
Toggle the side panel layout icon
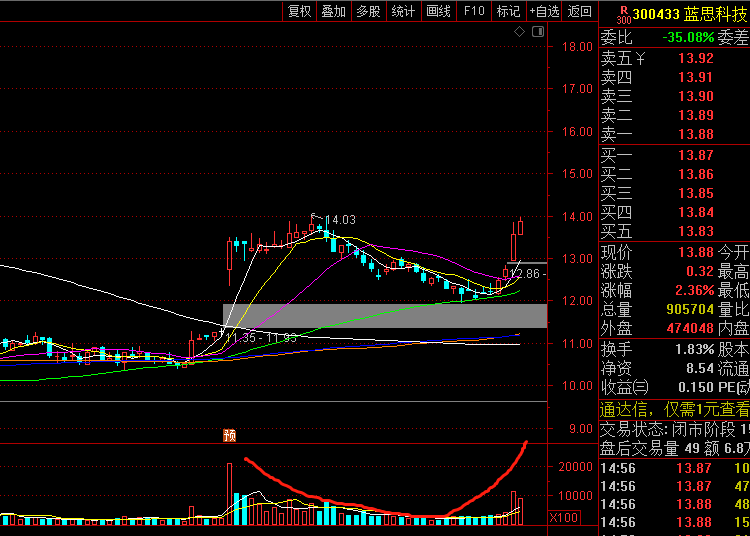[538, 32]
